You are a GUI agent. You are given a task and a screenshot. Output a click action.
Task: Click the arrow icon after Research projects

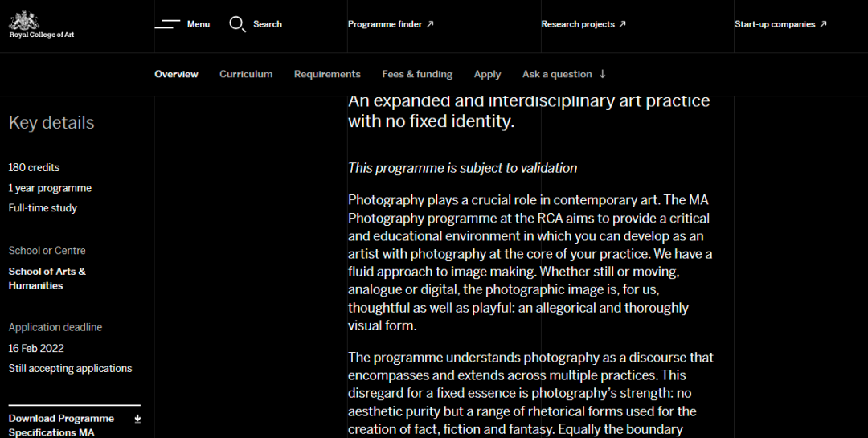(622, 24)
